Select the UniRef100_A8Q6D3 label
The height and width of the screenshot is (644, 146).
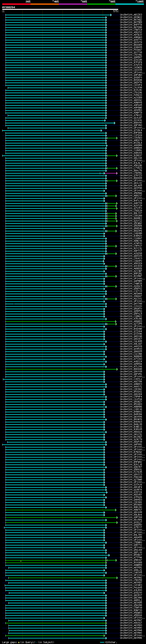131,321
